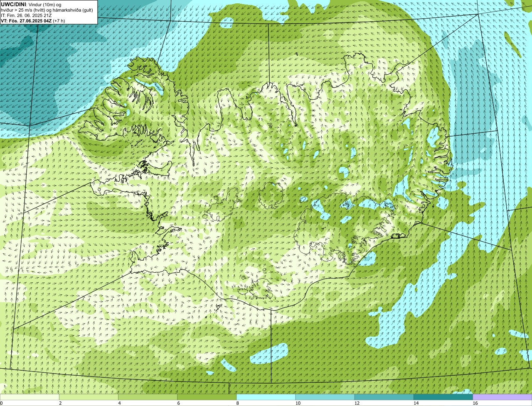The width and height of the screenshot is (532, 406).
Task: Click the "VT: Fös. 27.06.2025 04Z" valid time
Action: [x=26, y=21]
